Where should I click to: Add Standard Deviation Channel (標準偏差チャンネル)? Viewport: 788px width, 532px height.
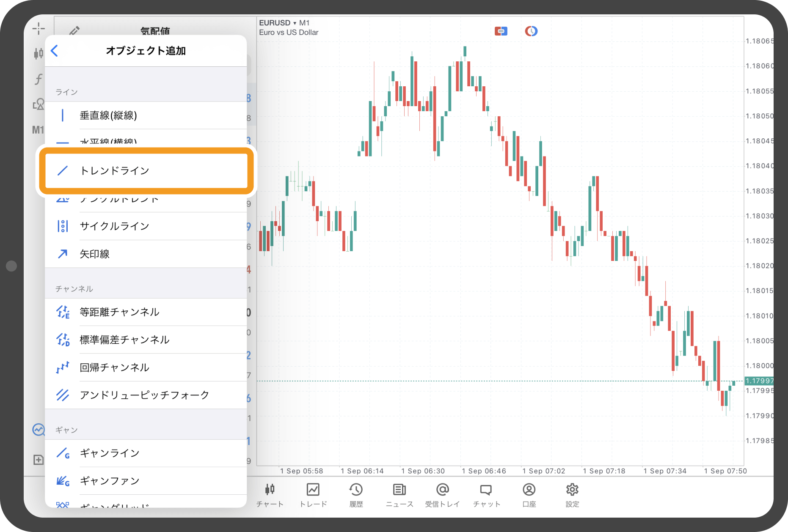146,340
